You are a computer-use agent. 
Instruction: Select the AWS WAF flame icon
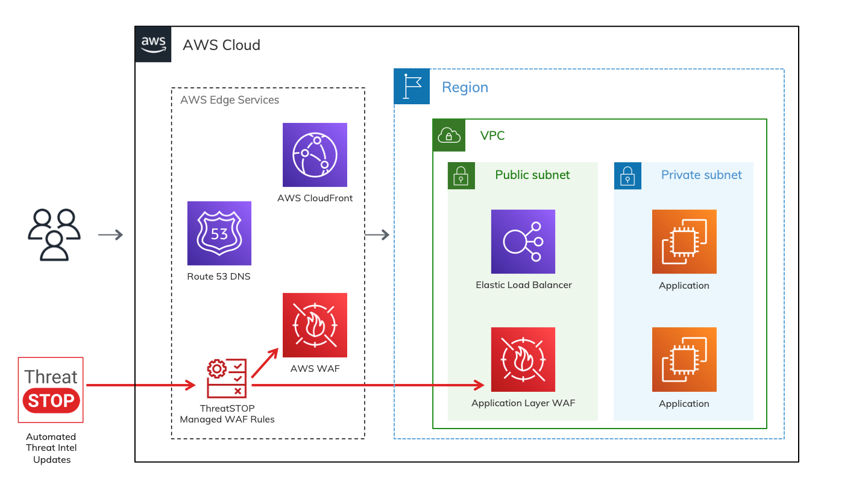(x=315, y=325)
